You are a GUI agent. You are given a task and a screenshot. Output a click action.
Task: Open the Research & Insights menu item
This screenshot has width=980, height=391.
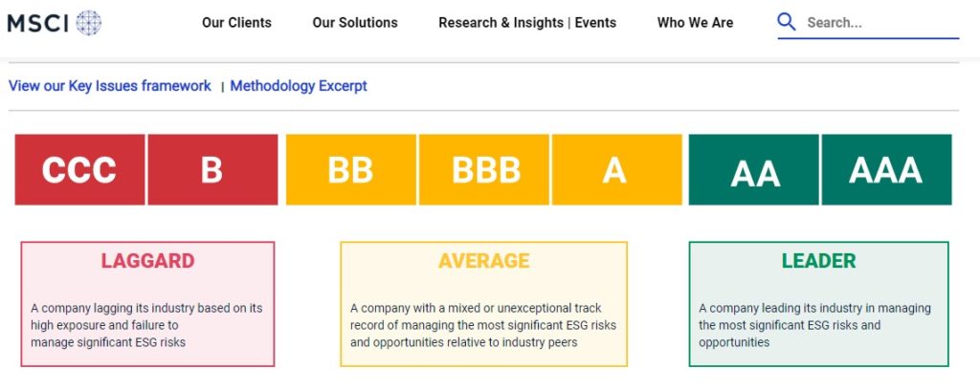point(501,23)
